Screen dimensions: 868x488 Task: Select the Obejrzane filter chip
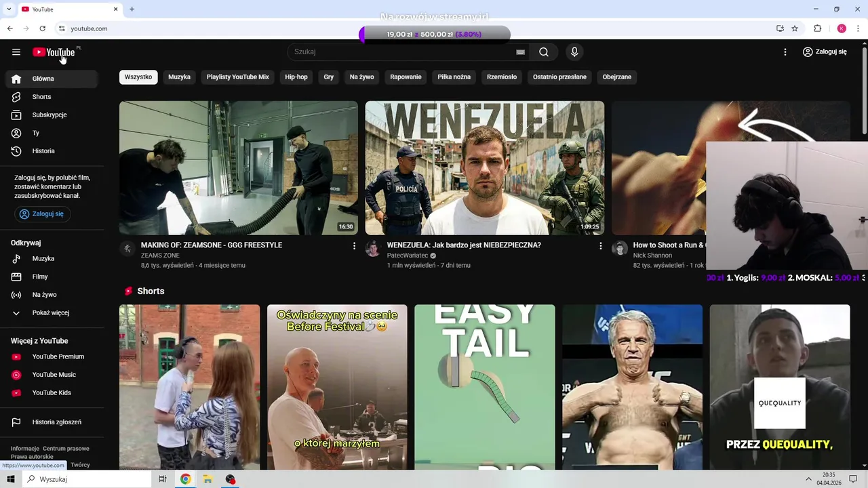[617, 77]
